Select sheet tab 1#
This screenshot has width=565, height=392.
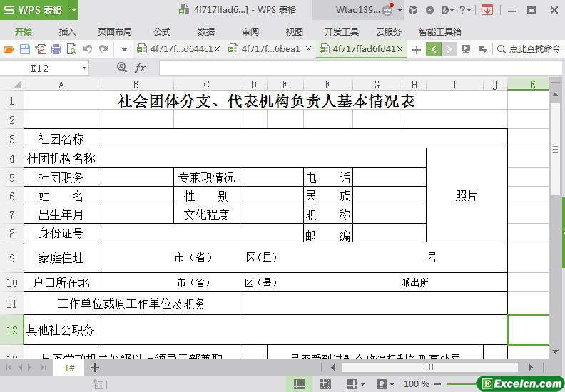point(68,368)
